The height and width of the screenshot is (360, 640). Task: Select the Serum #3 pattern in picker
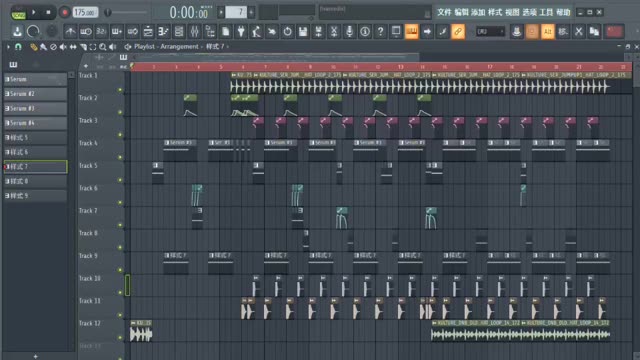(36, 108)
